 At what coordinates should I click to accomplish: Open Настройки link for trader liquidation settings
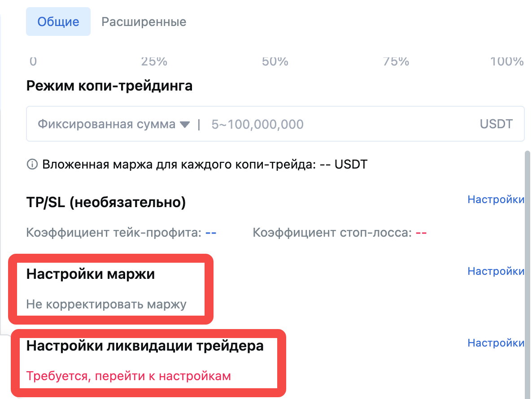click(496, 343)
